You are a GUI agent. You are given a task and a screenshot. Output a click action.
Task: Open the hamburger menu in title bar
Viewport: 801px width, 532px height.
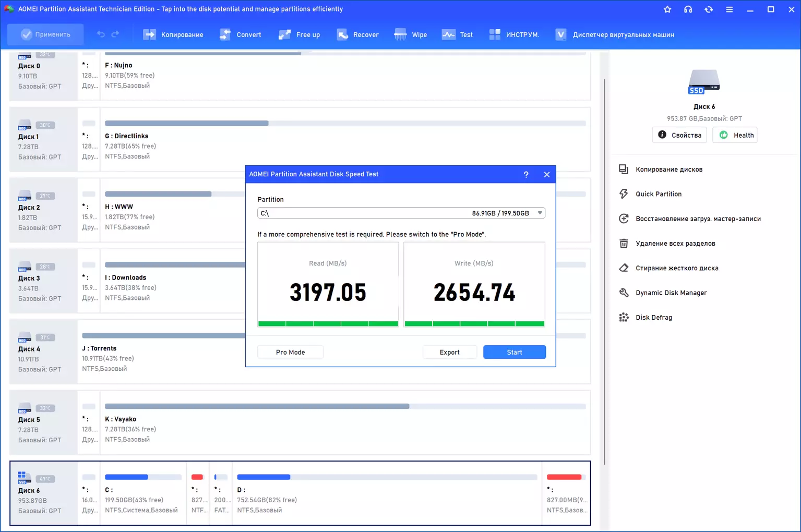point(730,9)
